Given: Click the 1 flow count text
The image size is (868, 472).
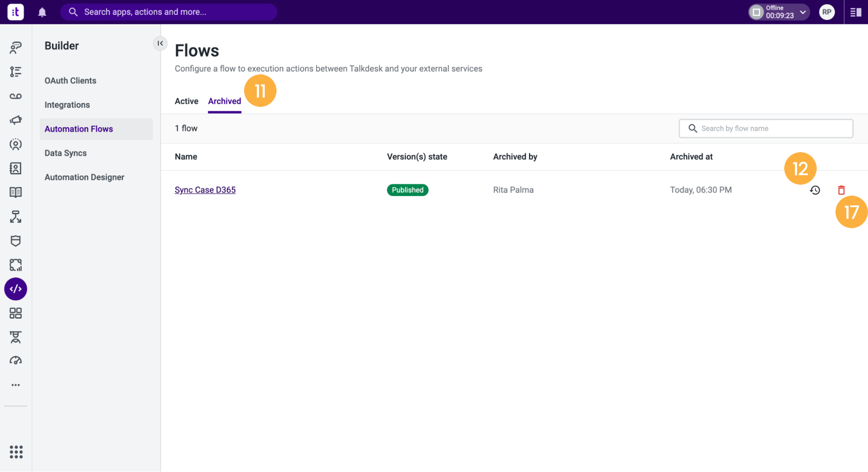Looking at the screenshot, I should tap(186, 129).
